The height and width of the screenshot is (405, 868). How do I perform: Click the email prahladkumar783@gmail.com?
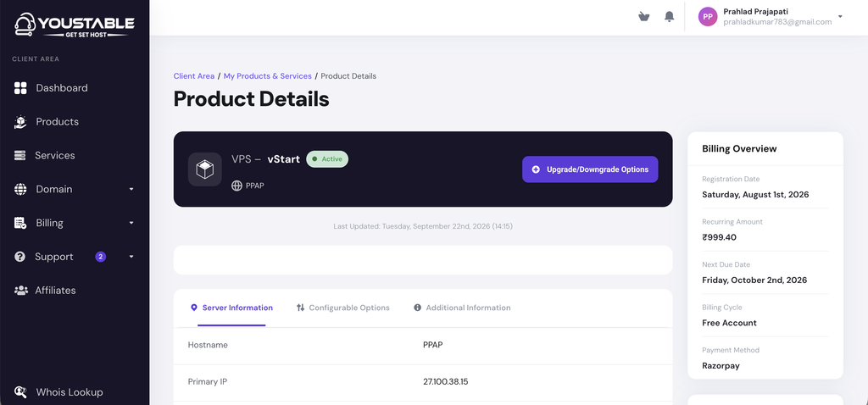777,22
